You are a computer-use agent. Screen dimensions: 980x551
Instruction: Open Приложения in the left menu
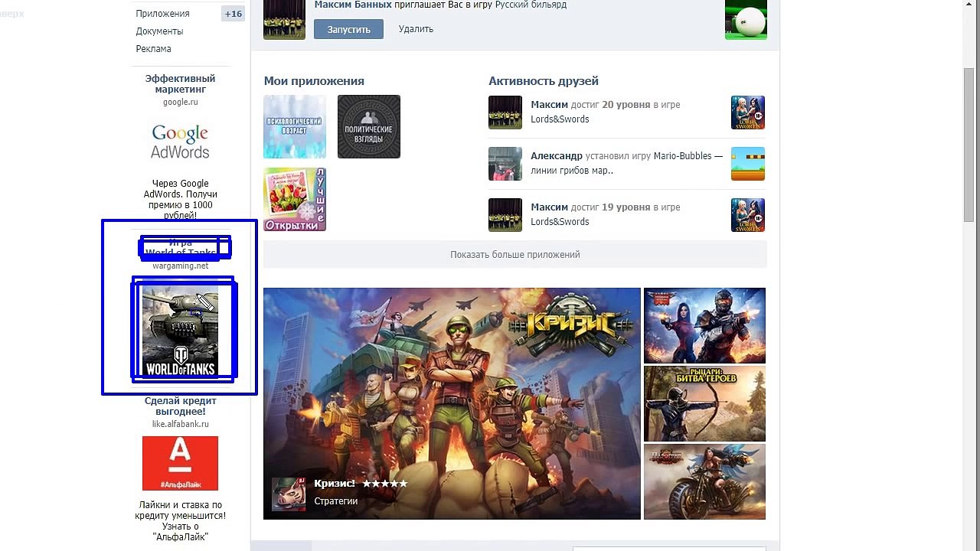(x=162, y=14)
